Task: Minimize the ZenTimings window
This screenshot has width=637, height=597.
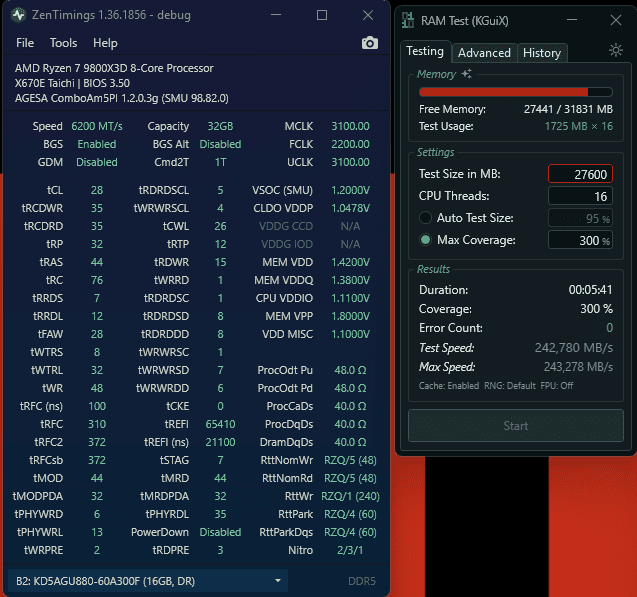Action: pyautogui.click(x=276, y=15)
